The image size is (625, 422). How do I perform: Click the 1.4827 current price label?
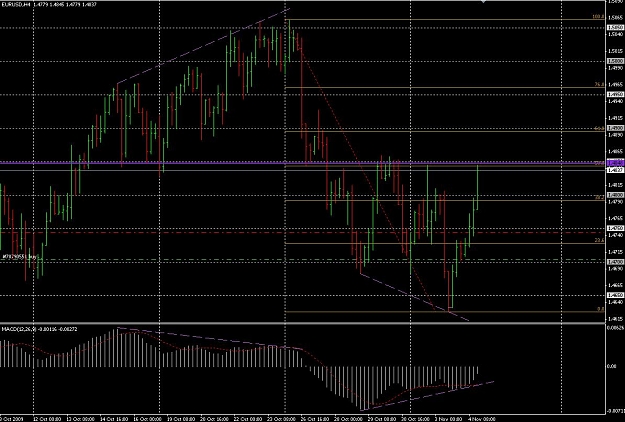pos(615,170)
